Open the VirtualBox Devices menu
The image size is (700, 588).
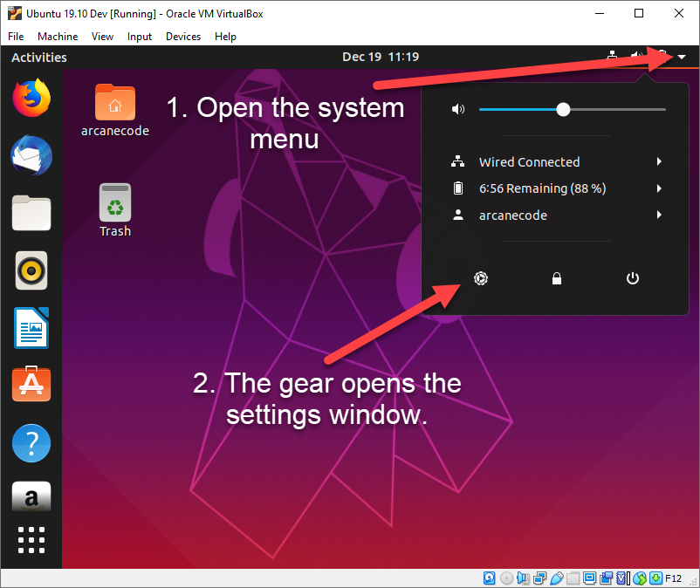pos(183,37)
